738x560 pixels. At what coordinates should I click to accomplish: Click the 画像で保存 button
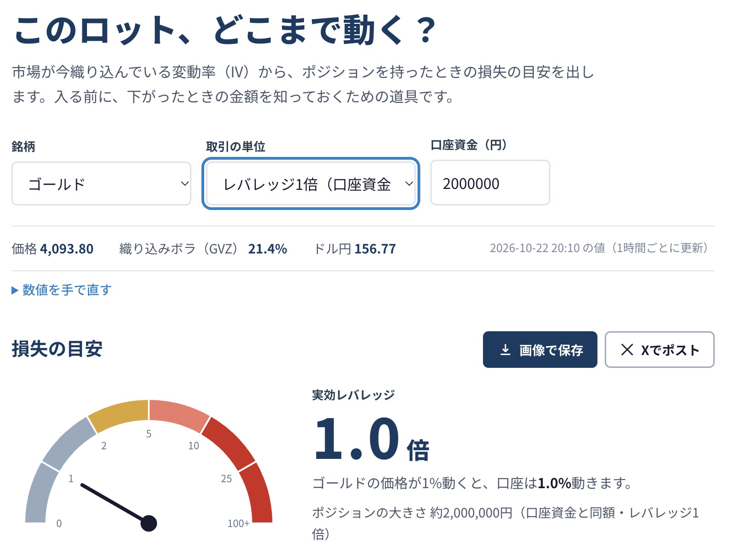point(540,350)
